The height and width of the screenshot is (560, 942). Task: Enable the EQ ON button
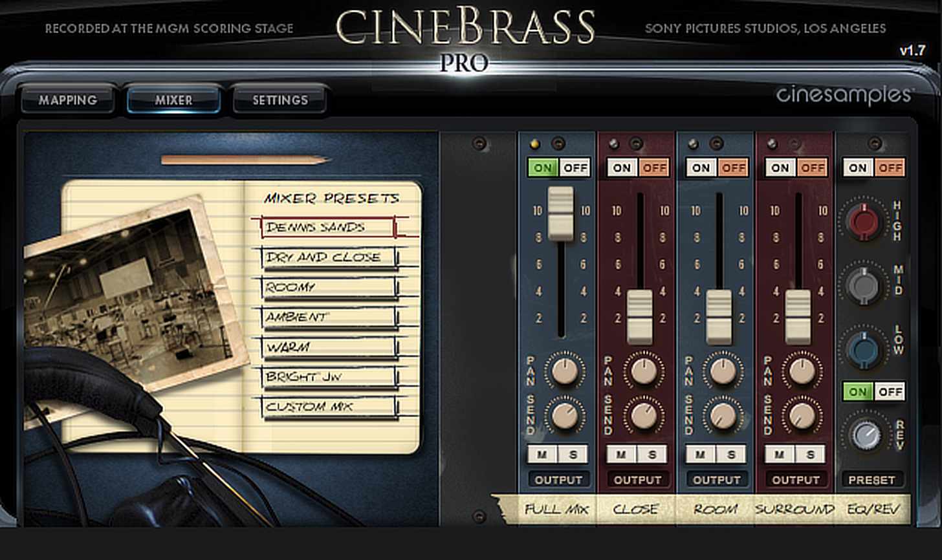(858, 168)
